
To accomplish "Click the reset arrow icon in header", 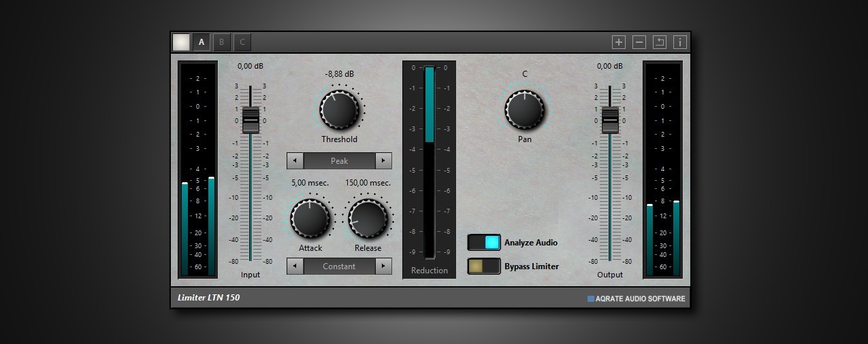I will 660,42.
